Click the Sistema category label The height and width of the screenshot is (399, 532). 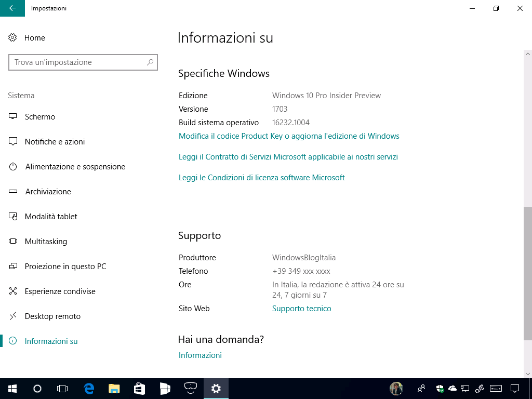point(21,96)
